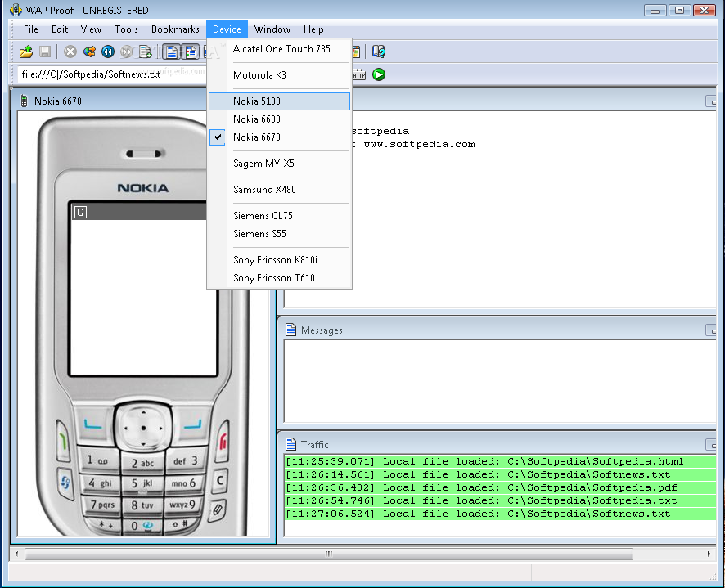725x588 pixels.
Task: Collapse the Traffic panel
Action: (x=711, y=444)
